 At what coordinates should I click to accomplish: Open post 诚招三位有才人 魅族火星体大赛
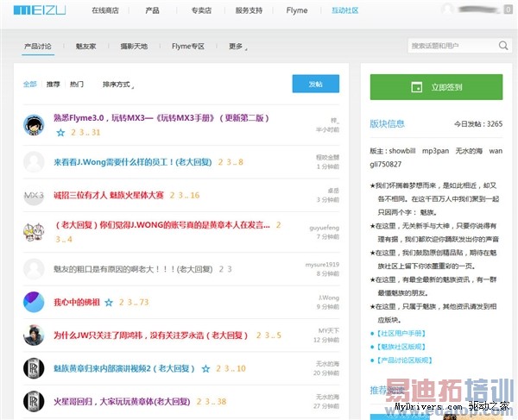click(x=109, y=195)
